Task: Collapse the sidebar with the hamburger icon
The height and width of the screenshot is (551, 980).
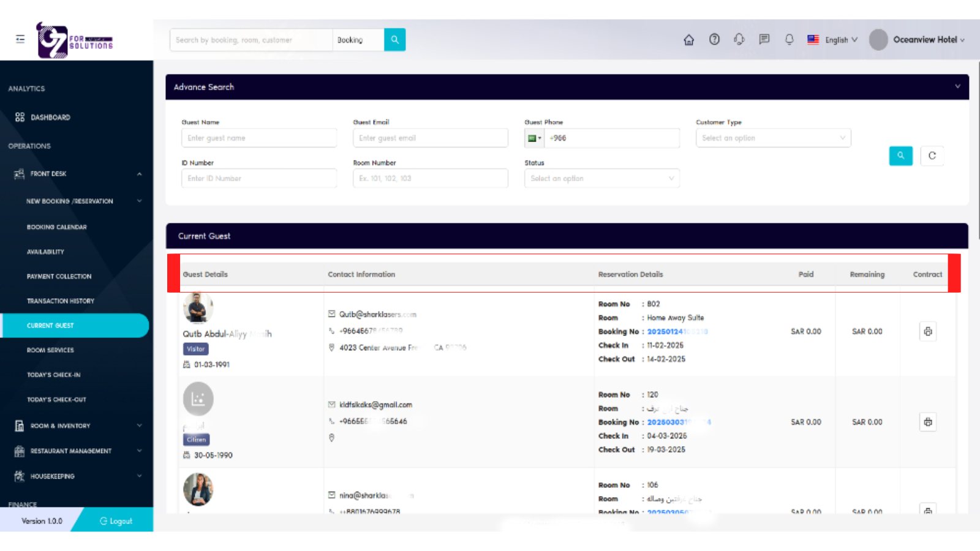Action: [19, 39]
